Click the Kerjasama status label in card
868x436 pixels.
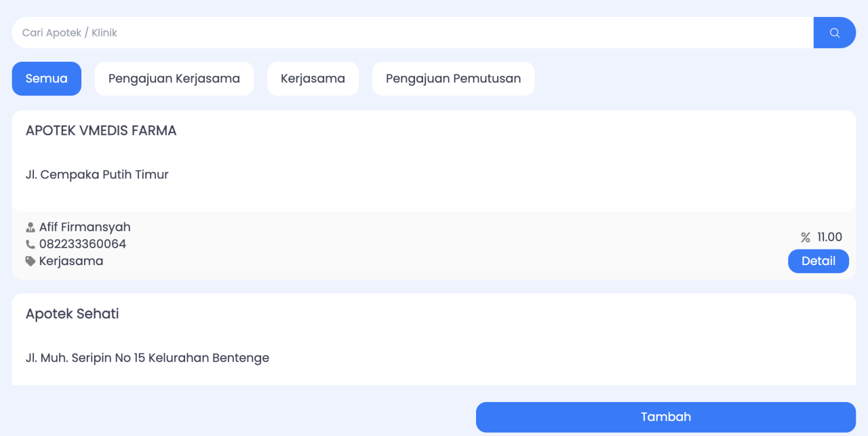click(71, 261)
